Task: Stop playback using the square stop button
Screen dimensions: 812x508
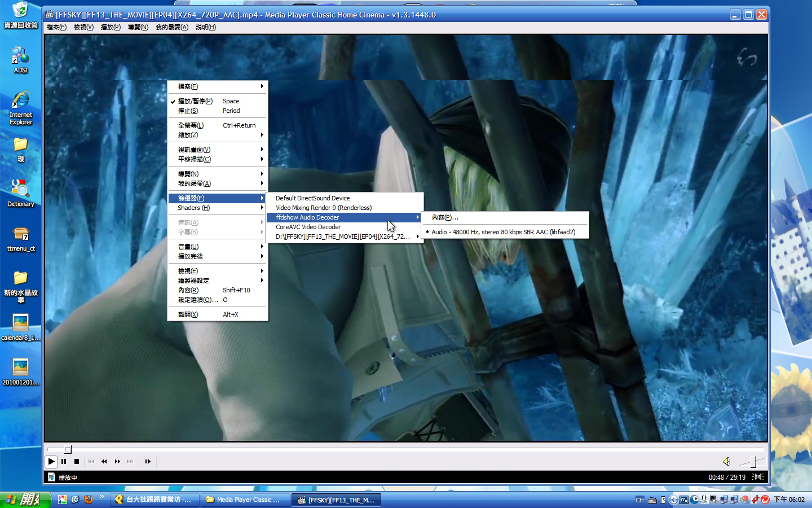Action: tap(77, 461)
